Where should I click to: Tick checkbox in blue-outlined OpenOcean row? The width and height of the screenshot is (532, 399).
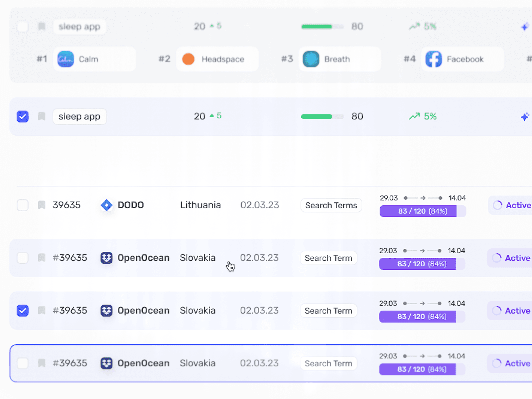pyautogui.click(x=23, y=363)
